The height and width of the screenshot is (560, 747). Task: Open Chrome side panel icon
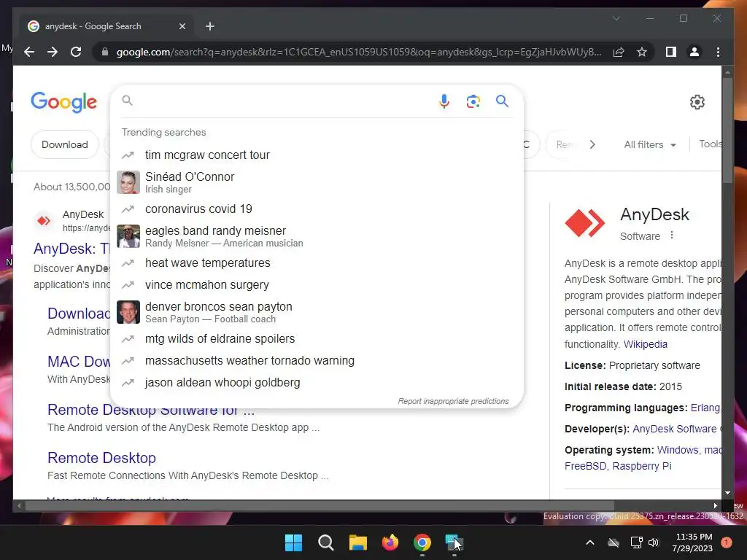tap(671, 52)
